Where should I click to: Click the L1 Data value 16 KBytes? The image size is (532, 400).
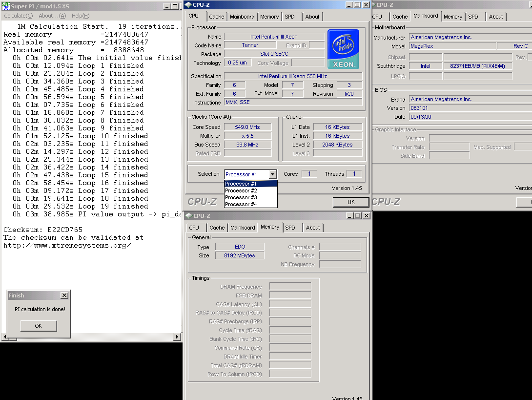pos(338,127)
